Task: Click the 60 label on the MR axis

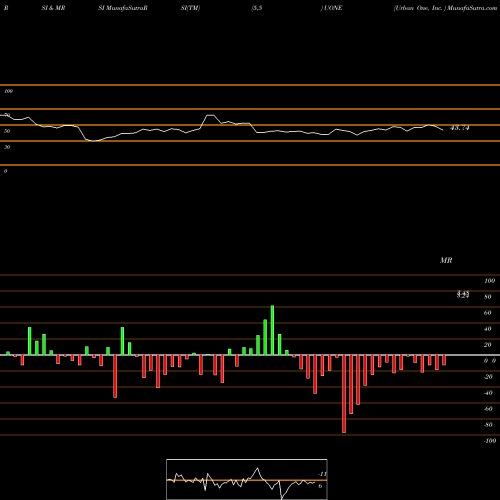Action: (x=488, y=313)
